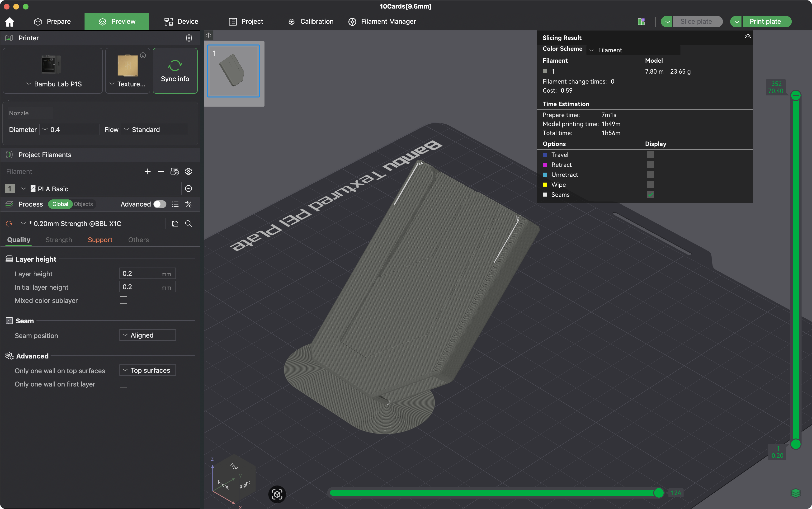The width and height of the screenshot is (812, 509).
Task: Click bottom handle of vertical layer slider
Action: (x=796, y=444)
